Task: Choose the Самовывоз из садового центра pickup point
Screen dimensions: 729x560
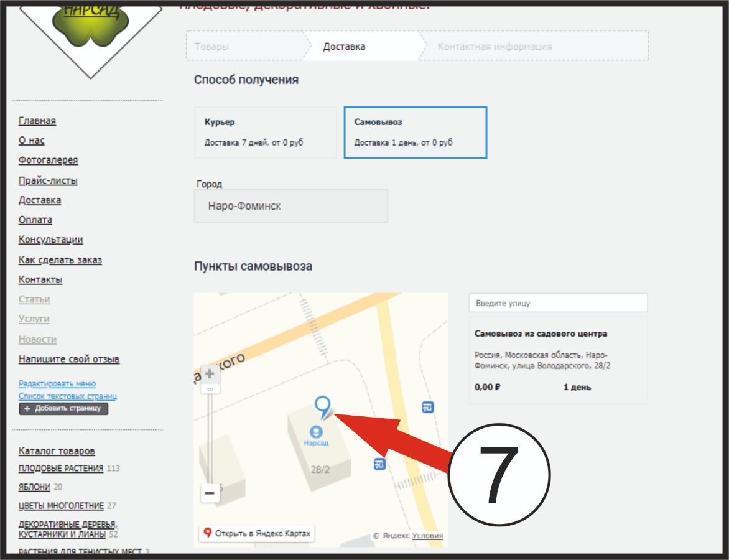Action: (x=557, y=360)
